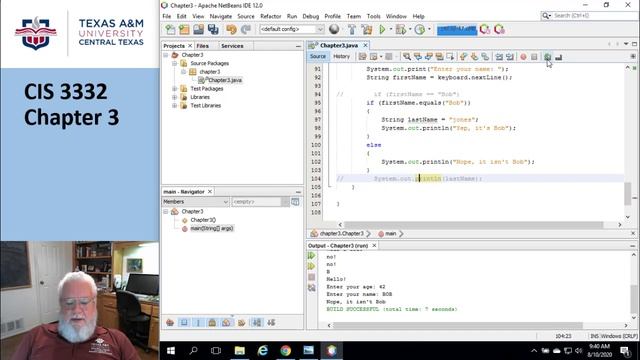The width and height of the screenshot is (640, 360).
Task: Select Chapter3.java in the Projects tree
Action: pyautogui.click(x=225, y=80)
